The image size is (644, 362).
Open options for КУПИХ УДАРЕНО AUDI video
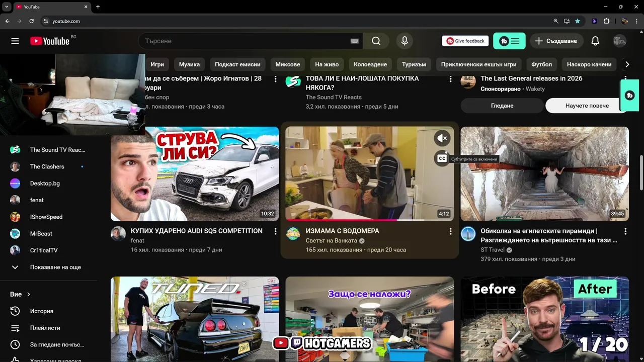pos(275,231)
